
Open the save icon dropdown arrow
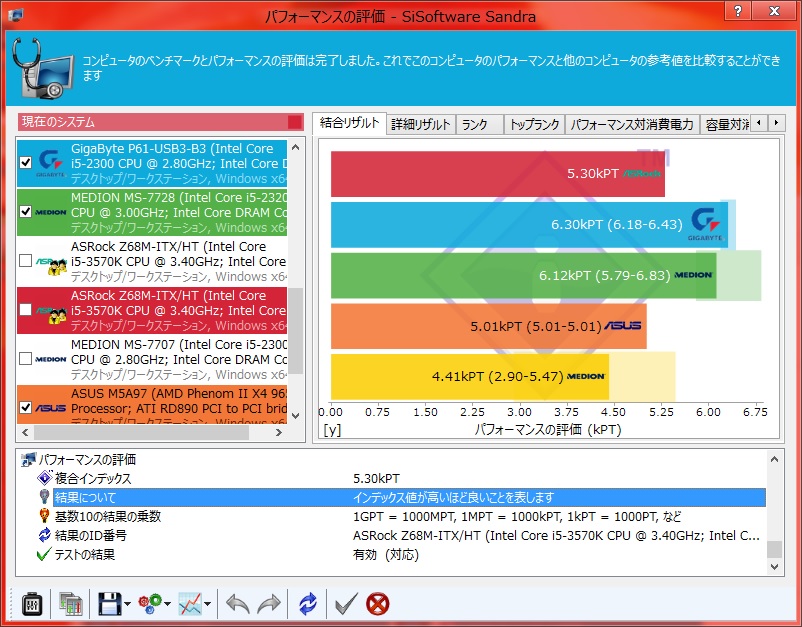click(x=127, y=604)
